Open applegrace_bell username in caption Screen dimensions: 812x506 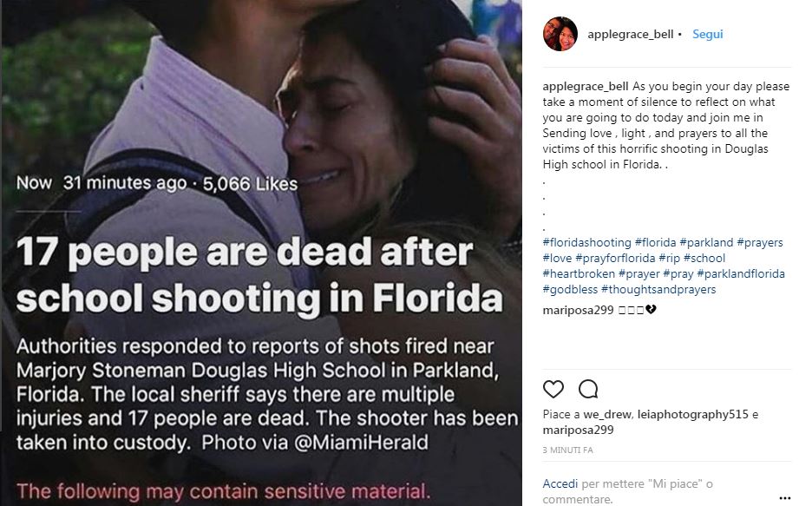pos(586,87)
